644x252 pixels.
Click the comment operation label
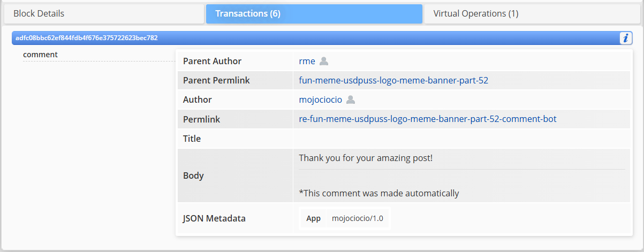(40, 55)
